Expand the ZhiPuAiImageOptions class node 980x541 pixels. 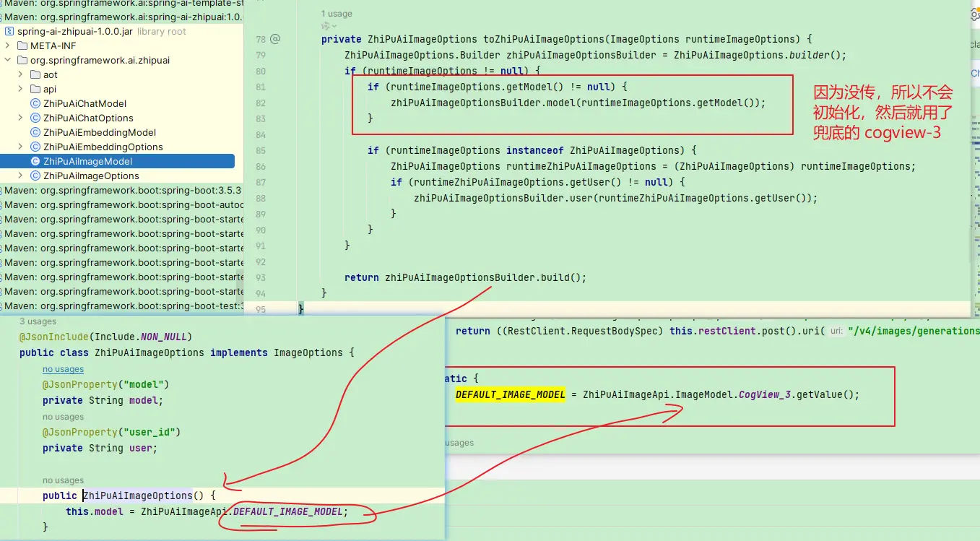click(x=21, y=176)
